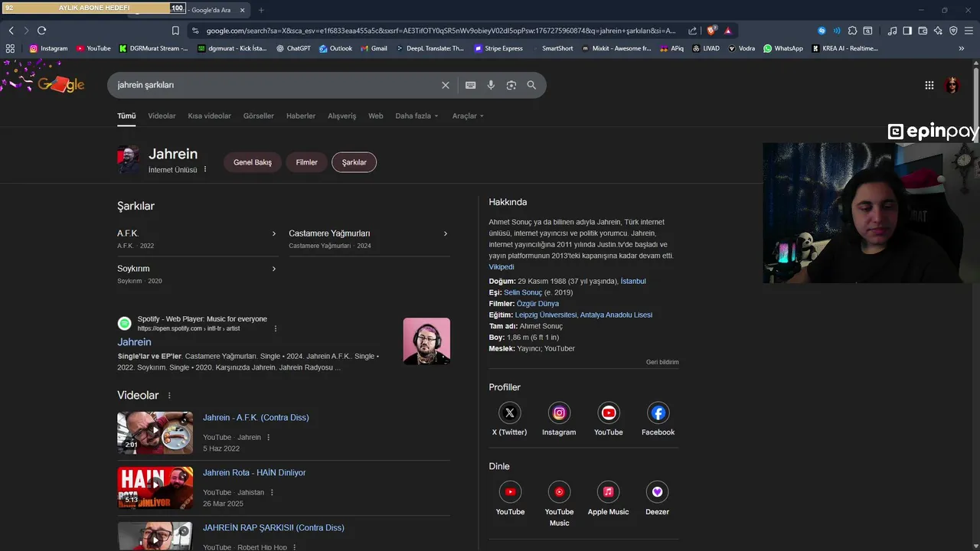Open the Leipzig Üniversitesi link
This screenshot has width=980, height=551.
point(546,315)
